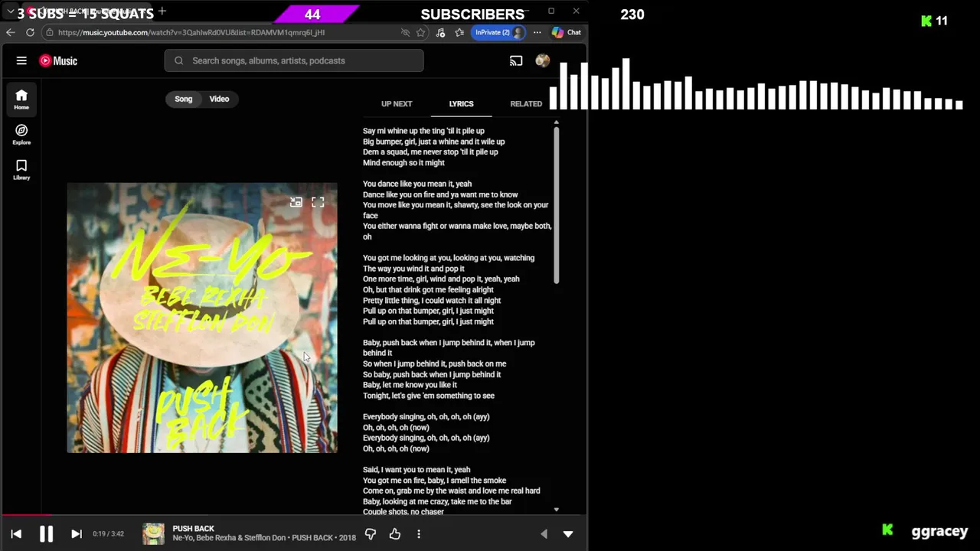Skip to the next track
980x551 pixels.
click(76, 534)
